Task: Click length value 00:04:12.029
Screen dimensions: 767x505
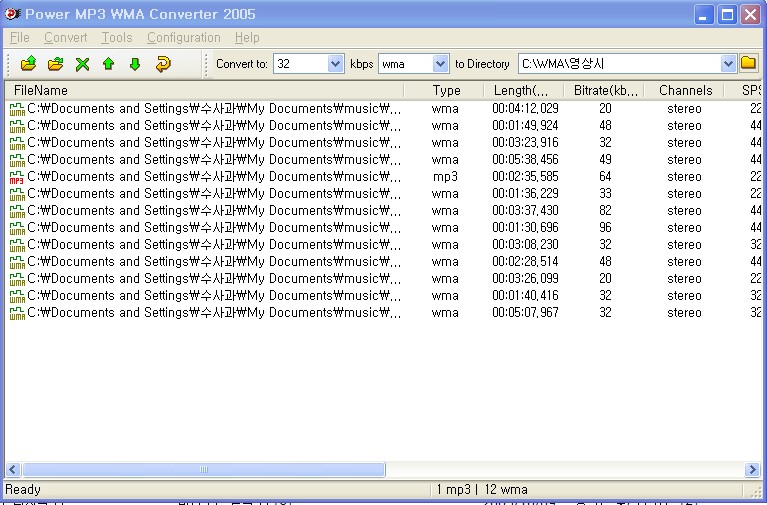Action: 525,109
